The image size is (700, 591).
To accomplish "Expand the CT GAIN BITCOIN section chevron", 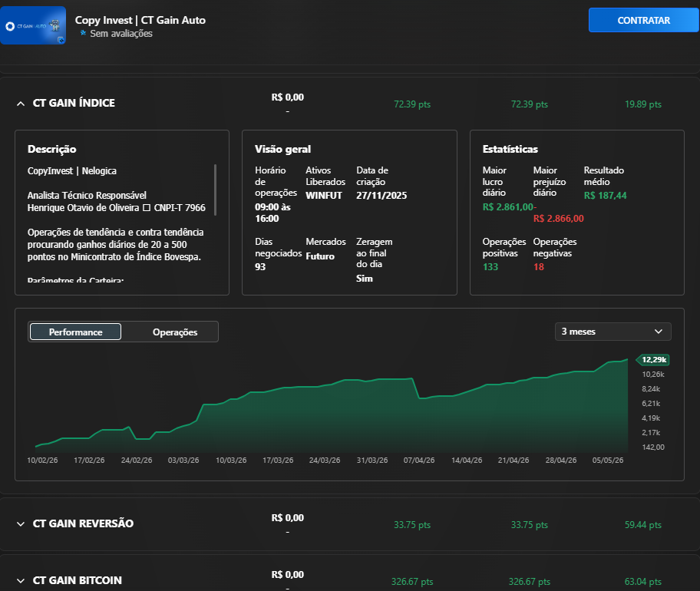I will 21,581.
